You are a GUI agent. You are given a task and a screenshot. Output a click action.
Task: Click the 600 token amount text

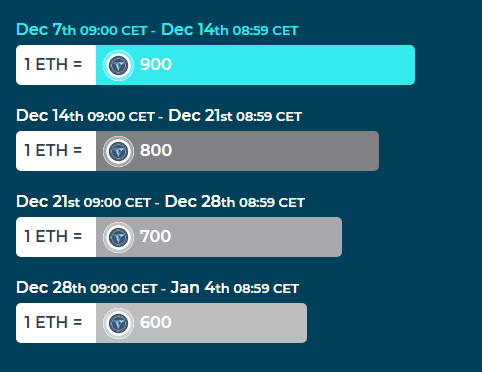(156, 322)
